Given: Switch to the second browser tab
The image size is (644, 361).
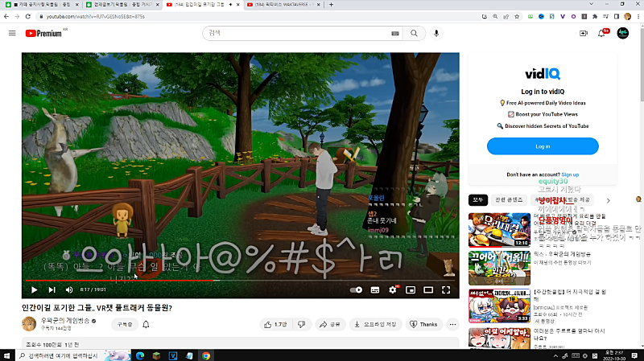Looking at the screenshot, I should click(x=122, y=5).
